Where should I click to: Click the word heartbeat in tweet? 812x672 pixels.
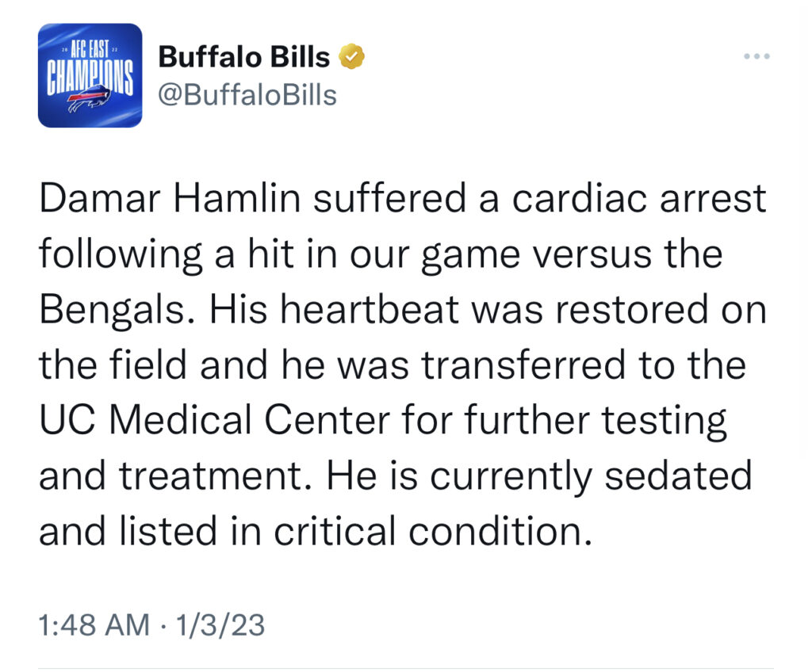[370, 310]
